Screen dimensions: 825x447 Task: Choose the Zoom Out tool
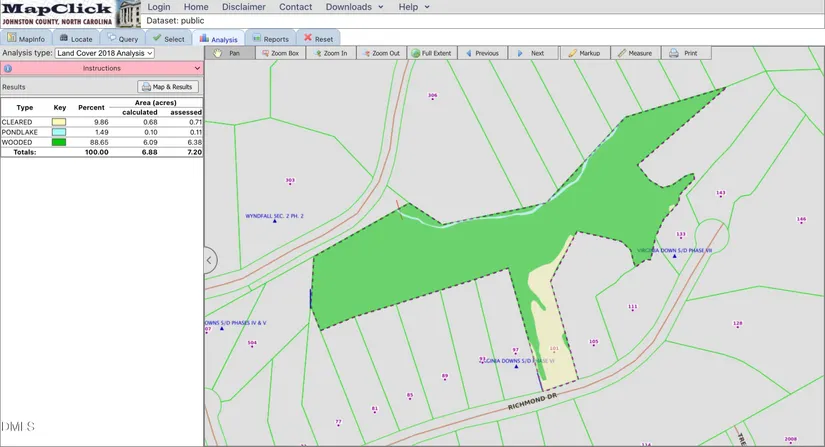[x=380, y=53]
